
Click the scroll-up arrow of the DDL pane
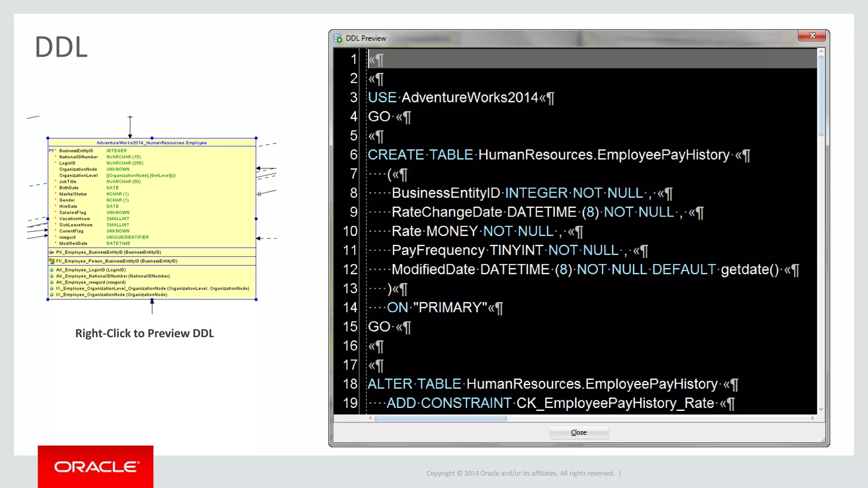pyautogui.click(x=821, y=51)
